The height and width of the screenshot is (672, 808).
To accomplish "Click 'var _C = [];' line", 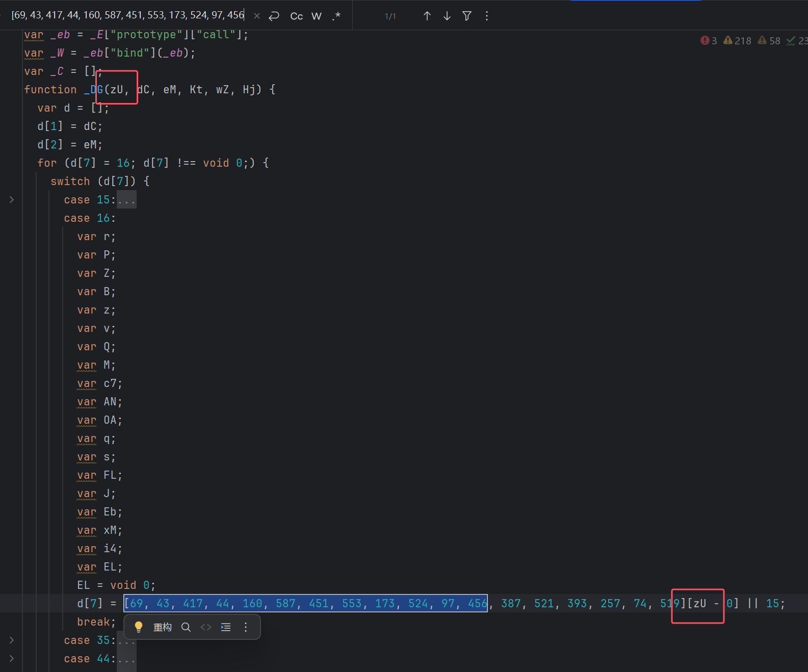I will coord(63,71).
